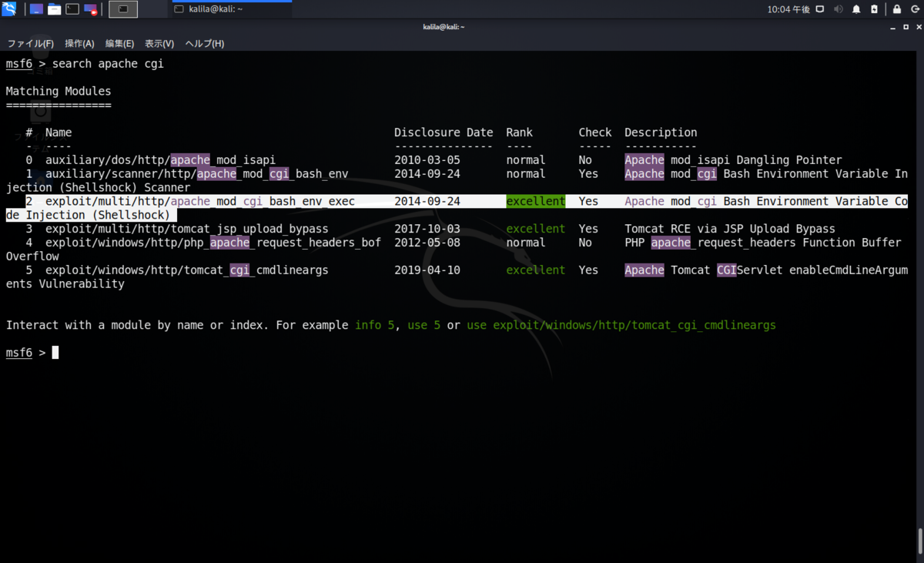This screenshot has height=563, width=924.
Task: Click the 'Matching Modules' heading
Action: click(59, 92)
